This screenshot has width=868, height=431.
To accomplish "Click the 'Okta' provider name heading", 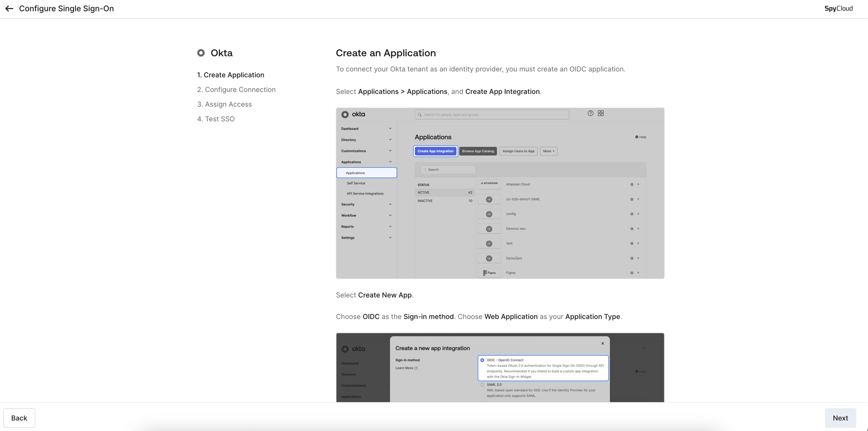I will 222,53.
